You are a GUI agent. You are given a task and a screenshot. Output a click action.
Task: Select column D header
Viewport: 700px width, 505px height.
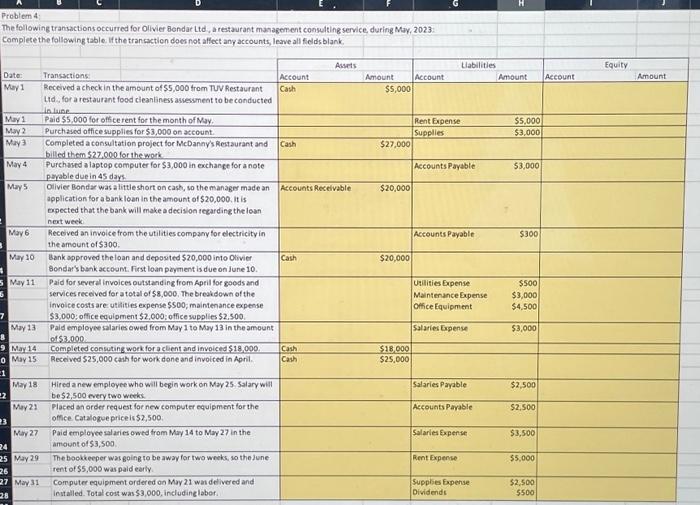[198, 4]
